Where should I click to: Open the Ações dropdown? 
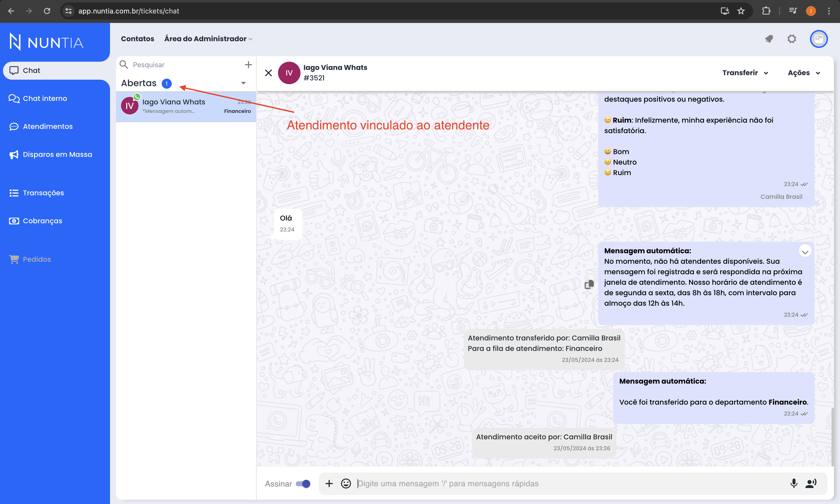pos(804,73)
